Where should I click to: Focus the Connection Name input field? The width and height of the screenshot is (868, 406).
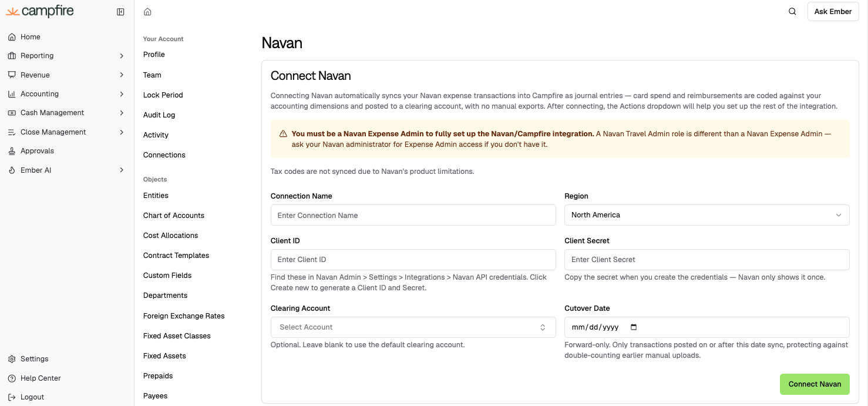pos(413,215)
